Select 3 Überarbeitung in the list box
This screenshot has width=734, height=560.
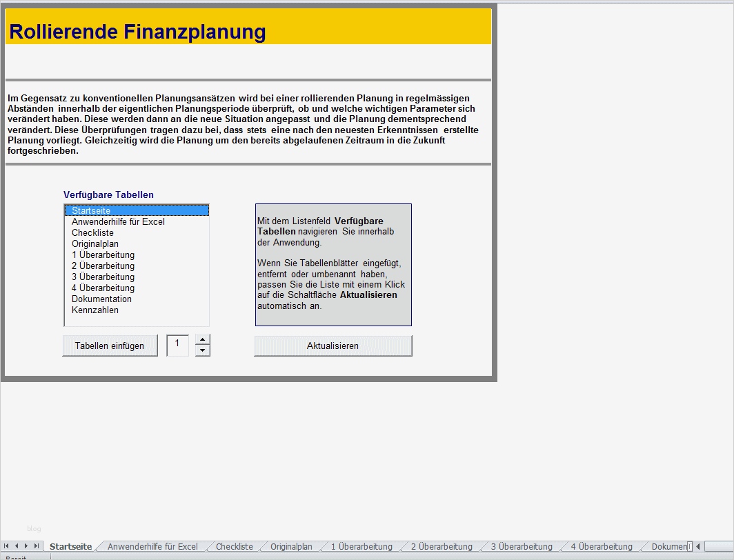coord(101,277)
